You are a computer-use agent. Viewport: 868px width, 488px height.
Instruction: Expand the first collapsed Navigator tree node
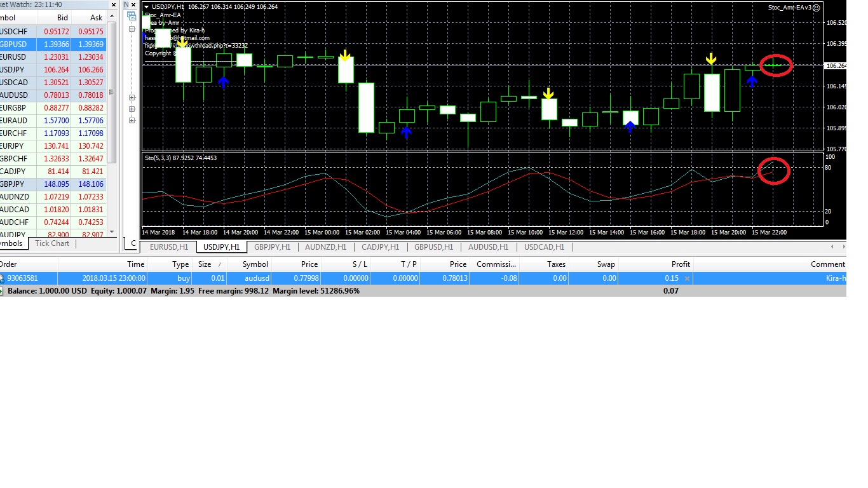[x=132, y=98]
